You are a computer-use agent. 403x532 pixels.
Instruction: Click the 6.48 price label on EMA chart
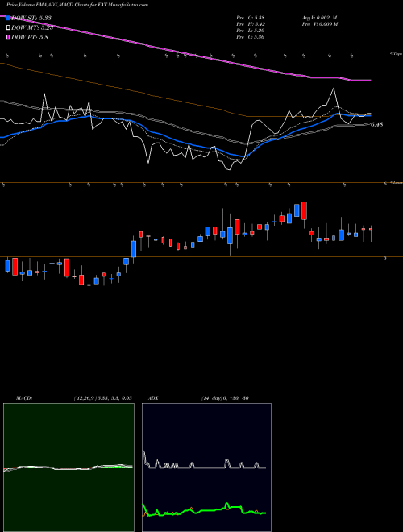click(x=376, y=124)
